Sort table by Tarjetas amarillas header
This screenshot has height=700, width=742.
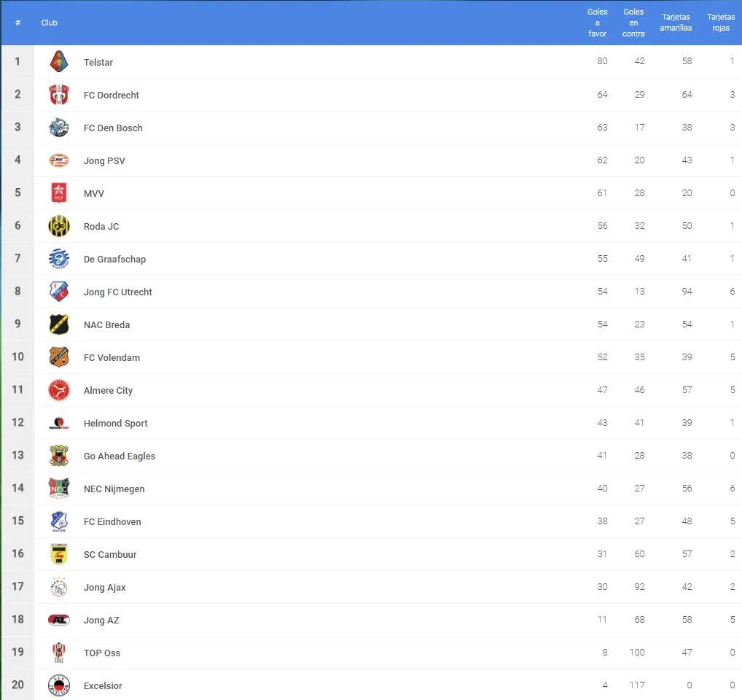pos(676,23)
